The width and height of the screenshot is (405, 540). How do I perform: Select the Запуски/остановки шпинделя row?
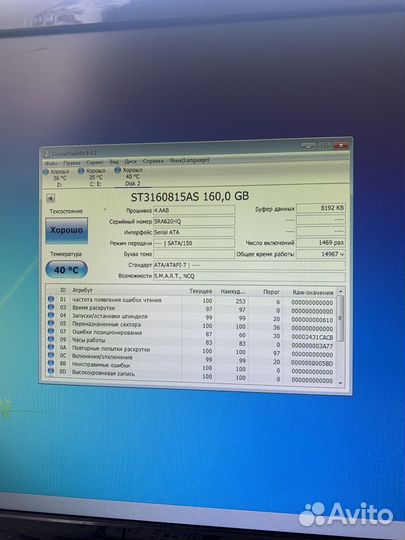click(x=191, y=317)
